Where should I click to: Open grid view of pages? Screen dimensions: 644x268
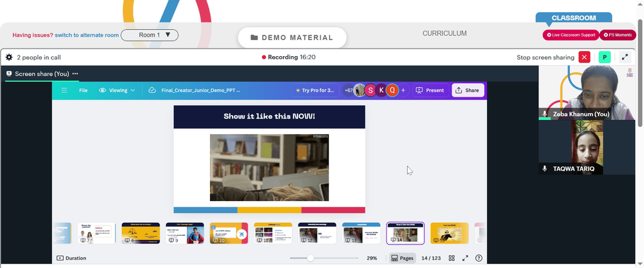(x=451, y=258)
